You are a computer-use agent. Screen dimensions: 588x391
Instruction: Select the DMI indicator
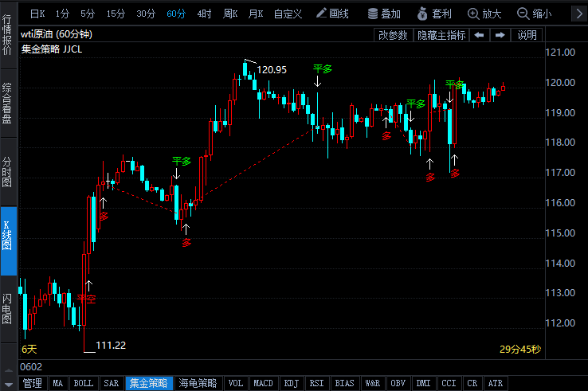(423, 383)
